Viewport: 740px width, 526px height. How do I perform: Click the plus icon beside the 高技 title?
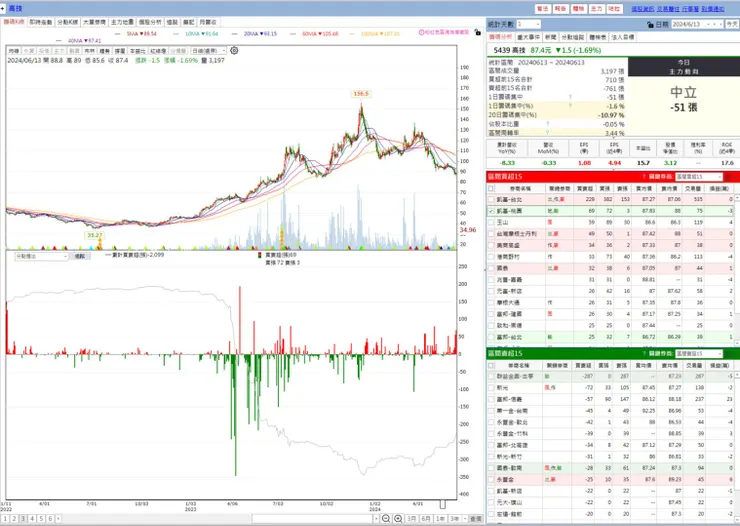3,8
